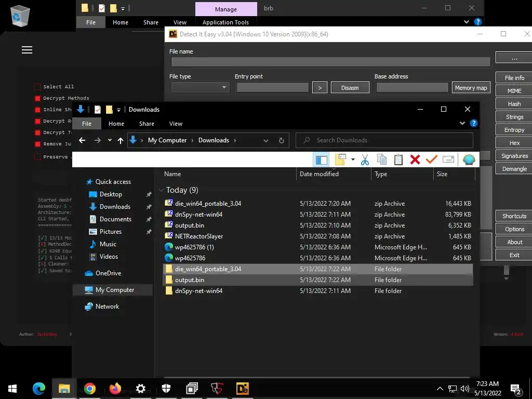Open the File menu in Downloads window

tap(87, 124)
